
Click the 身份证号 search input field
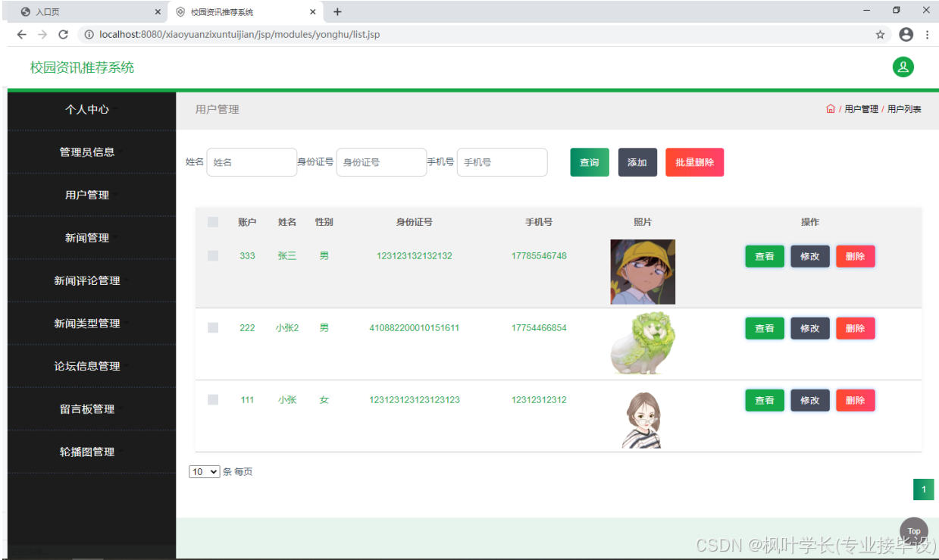point(381,162)
